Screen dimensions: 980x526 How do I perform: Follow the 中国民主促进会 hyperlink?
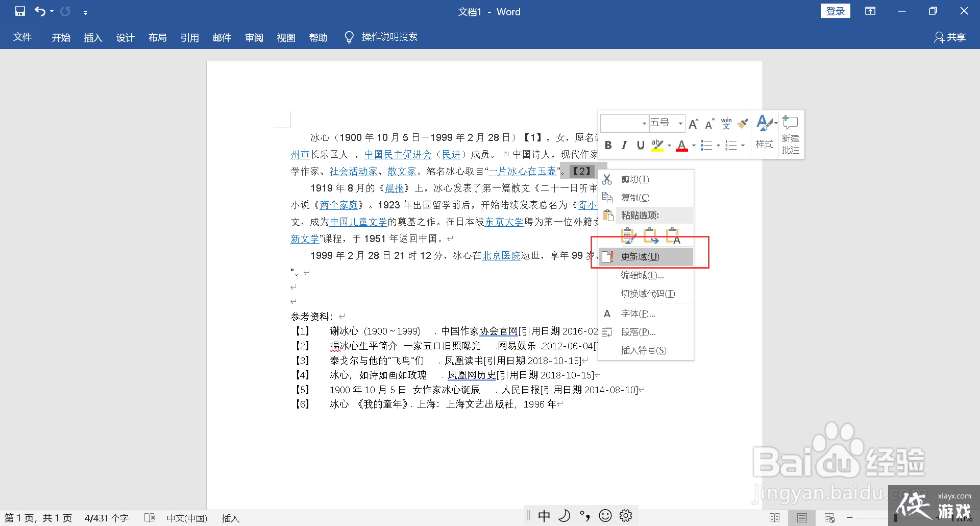coord(398,154)
